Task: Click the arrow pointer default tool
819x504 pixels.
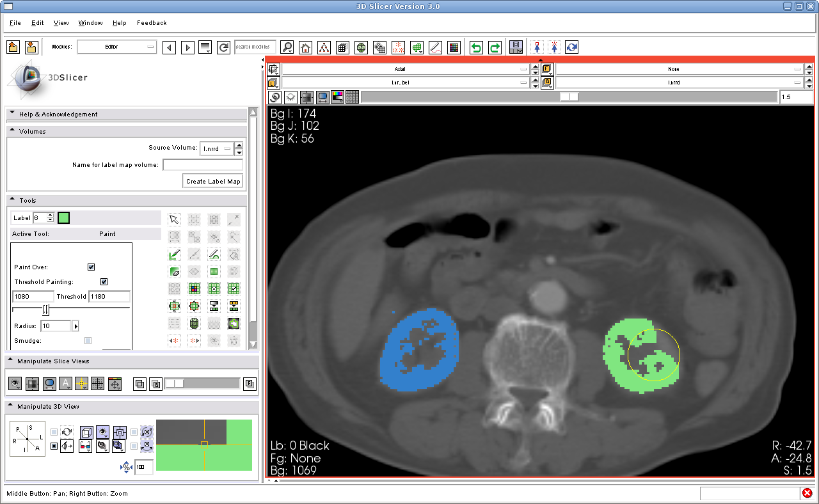Action: 174,219
